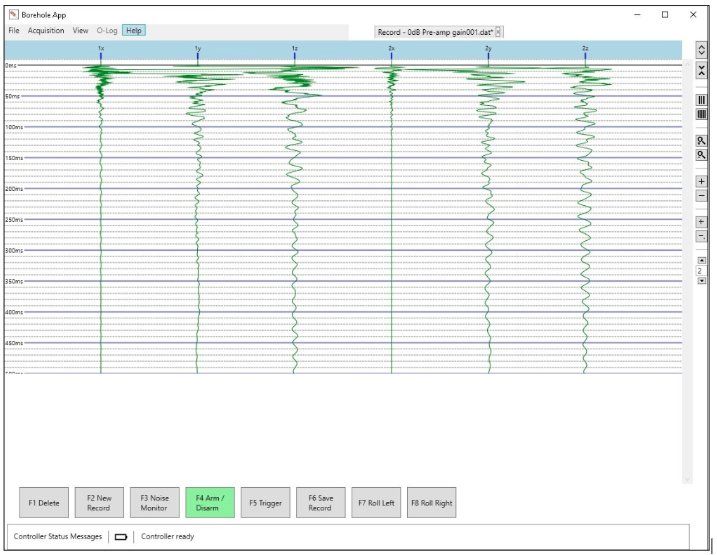Open the File menu
Image resolution: width=717 pixels, height=555 pixels.
click(14, 31)
